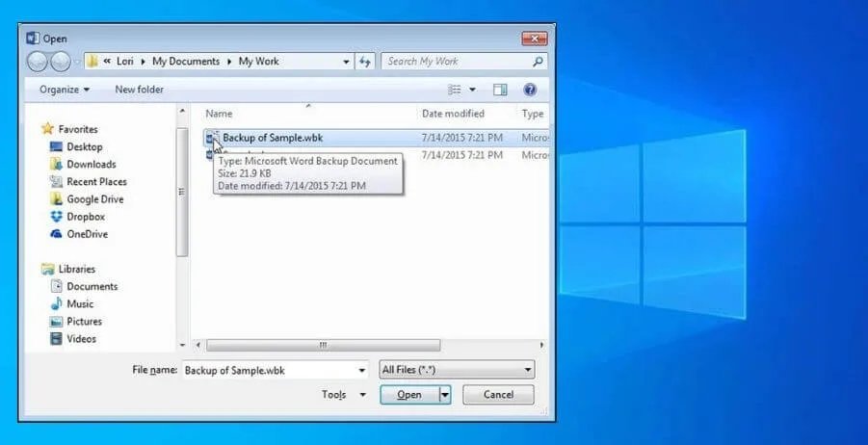
Task: Open the All Files type filter dropdown
Action: [458, 370]
